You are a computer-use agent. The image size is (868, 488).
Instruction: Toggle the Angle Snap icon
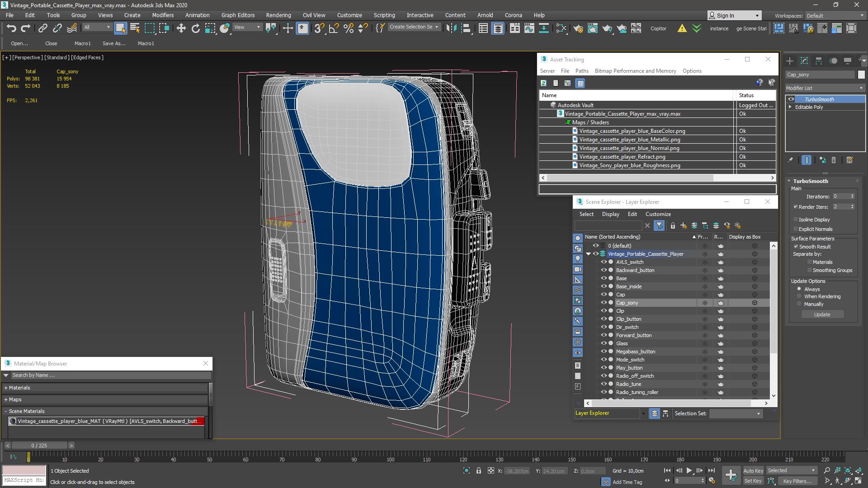coord(334,28)
